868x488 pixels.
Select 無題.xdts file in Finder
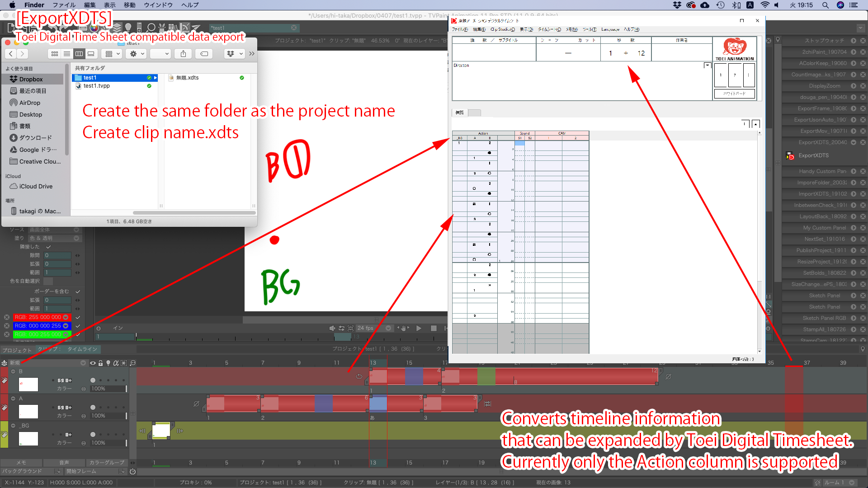(188, 78)
